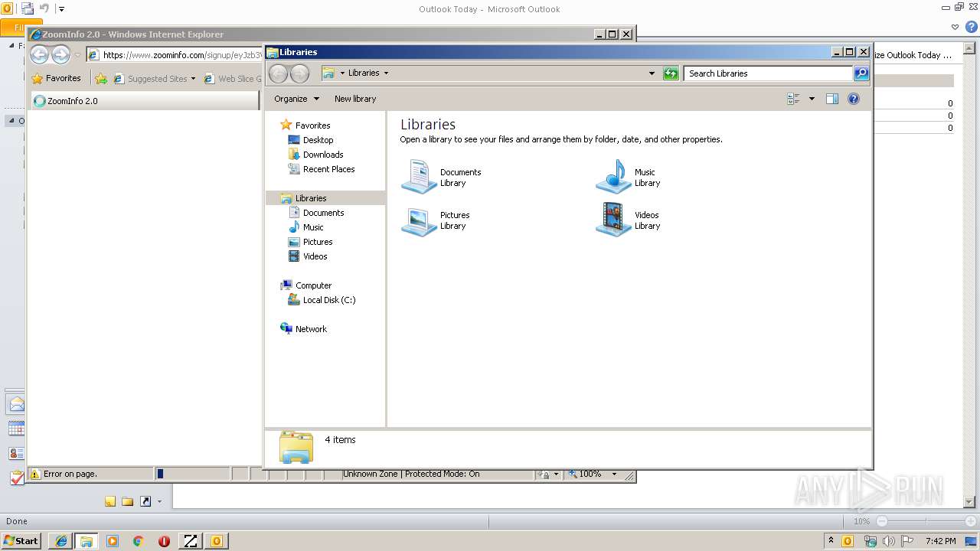Screen dimensions: 980x551
Task: Open Windows Media Player taskbar icon
Action: tap(113, 541)
